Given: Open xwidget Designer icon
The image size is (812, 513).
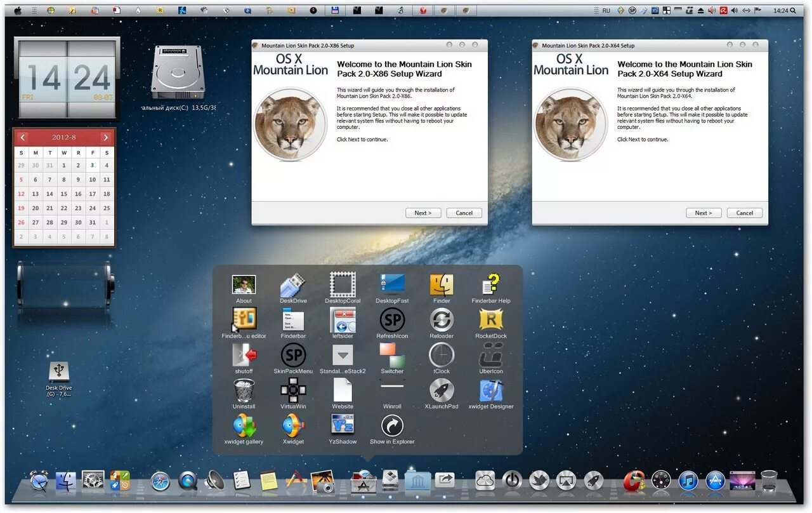Looking at the screenshot, I should (x=491, y=390).
